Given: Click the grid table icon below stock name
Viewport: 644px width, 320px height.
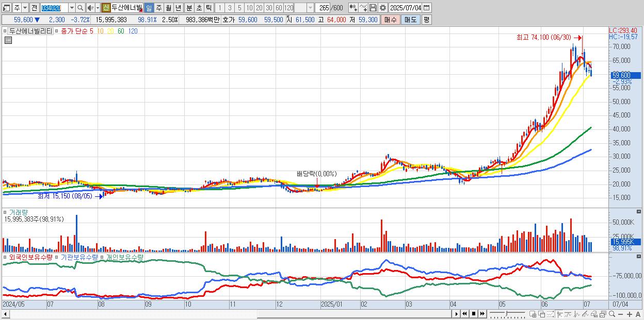Looking at the screenshot, I should pyautogui.click(x=8, y=40).
